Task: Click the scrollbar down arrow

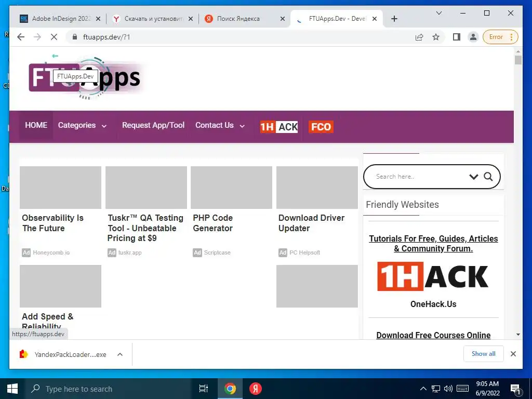Action: tap(518, 335)
